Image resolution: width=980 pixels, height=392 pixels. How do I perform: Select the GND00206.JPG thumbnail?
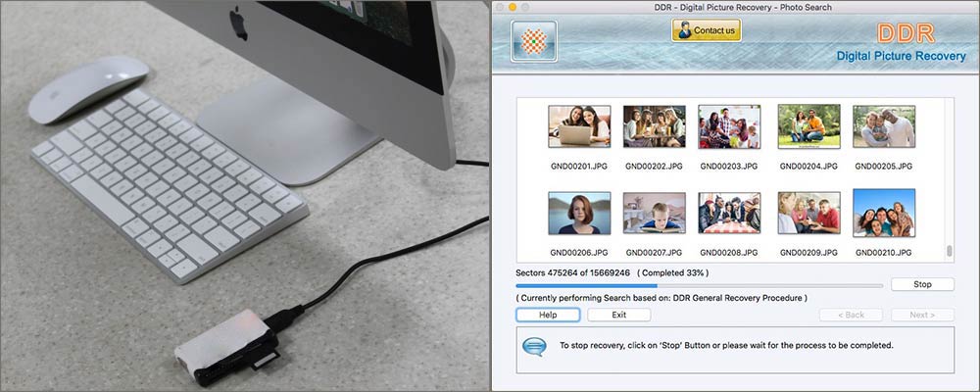579,214
